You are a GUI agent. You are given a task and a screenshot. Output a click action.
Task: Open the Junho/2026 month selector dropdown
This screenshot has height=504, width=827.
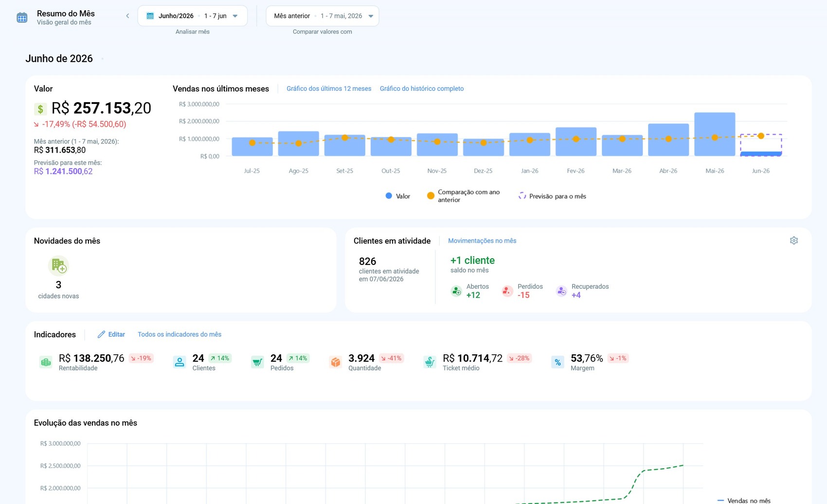pos(193,16)
